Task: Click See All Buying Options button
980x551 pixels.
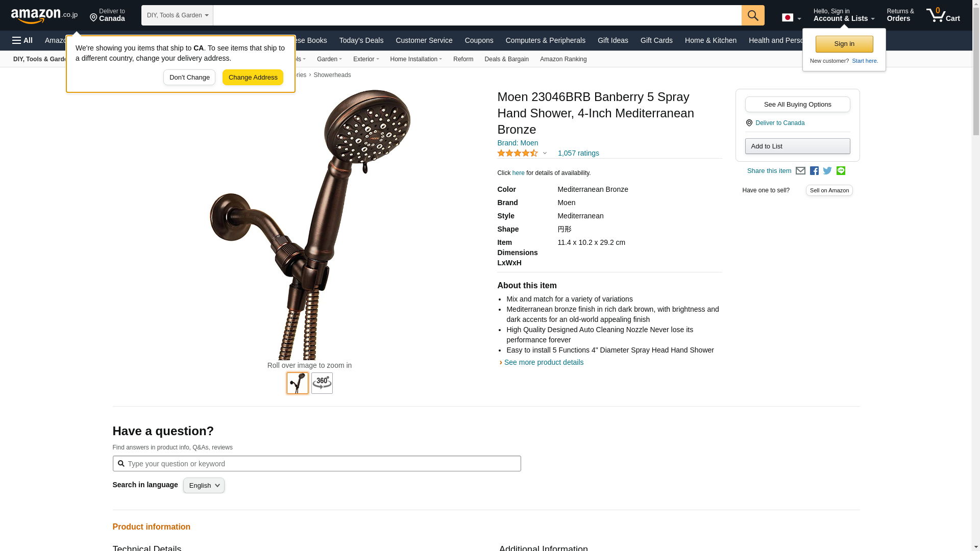Action: 797,105
